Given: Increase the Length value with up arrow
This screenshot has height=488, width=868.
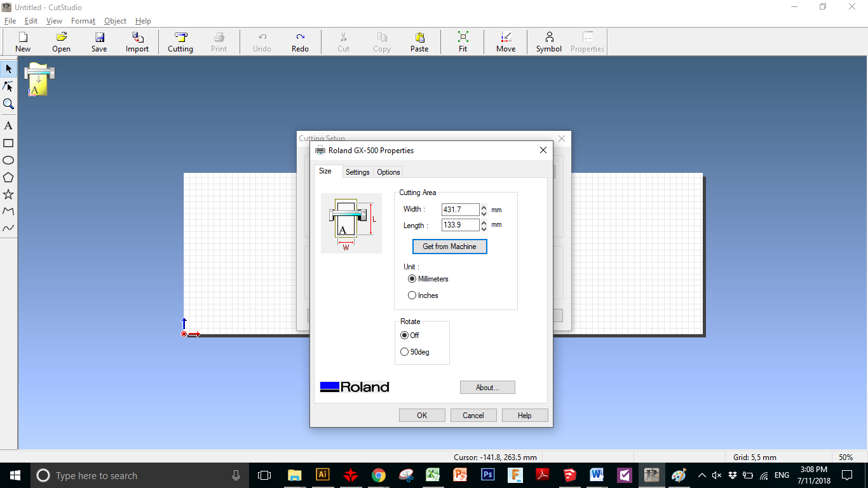Looking at the screenshot, I should point(484,222).
